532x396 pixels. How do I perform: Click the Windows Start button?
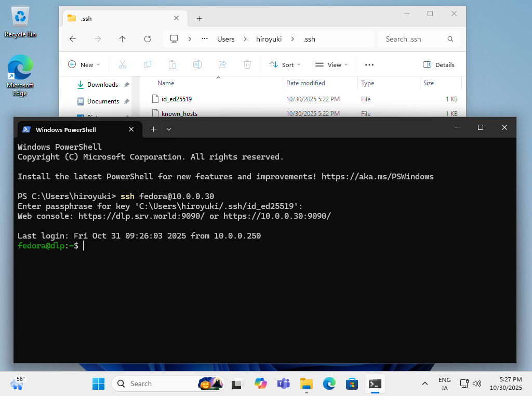[98, 384]
